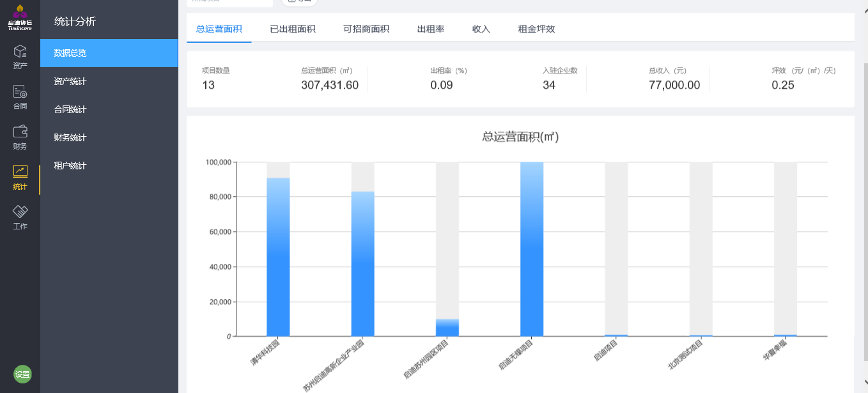Click the 入驻企业数 value 34

pos(549,85)
